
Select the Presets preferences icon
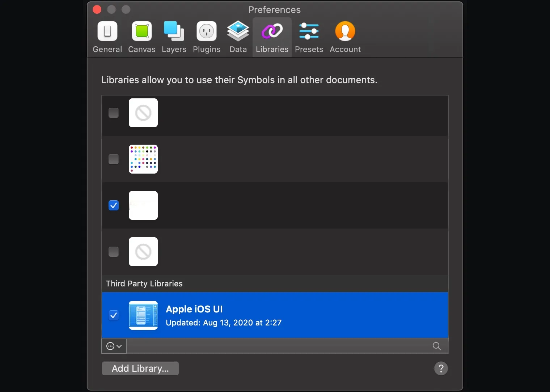pyautogui.click(x=309, y=37)
